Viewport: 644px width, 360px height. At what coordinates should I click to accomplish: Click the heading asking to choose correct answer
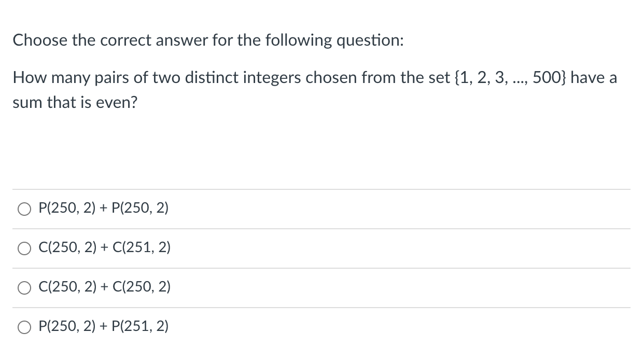pyautogui.click(x=208, y=40)
